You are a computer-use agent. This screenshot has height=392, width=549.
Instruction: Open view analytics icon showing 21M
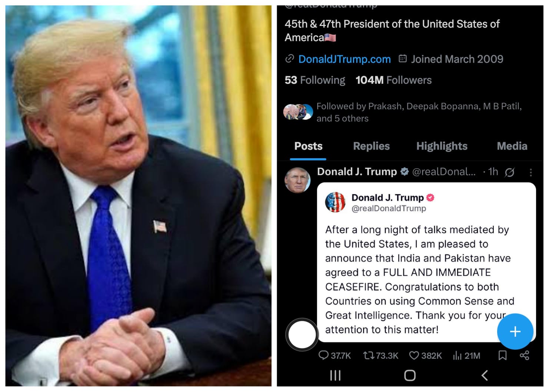[x=457, y=356]
